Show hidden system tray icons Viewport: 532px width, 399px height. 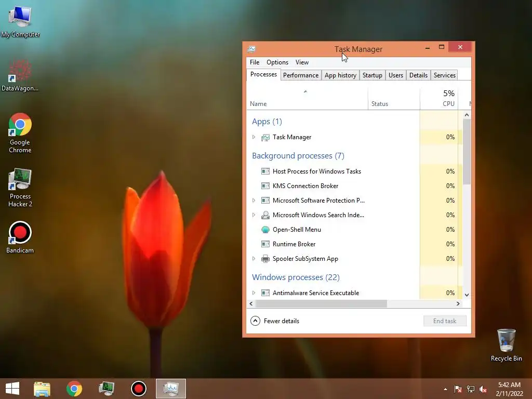tap(445, 389)
